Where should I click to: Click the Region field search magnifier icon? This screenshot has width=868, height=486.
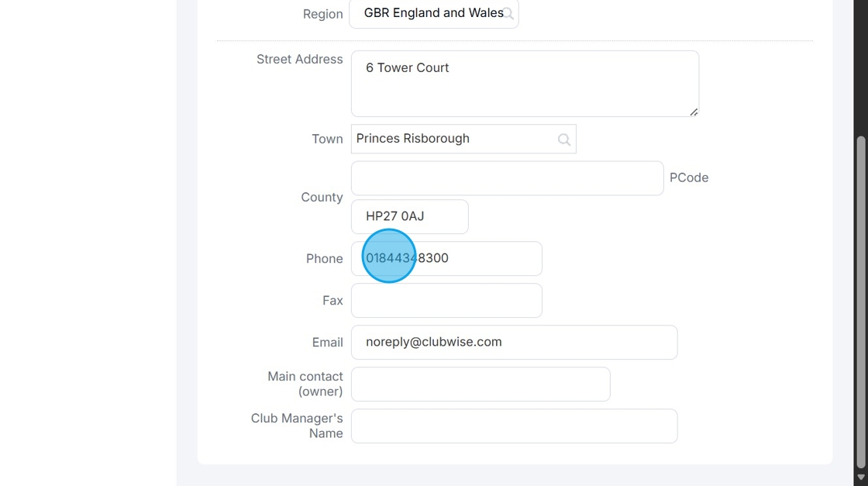508,13
